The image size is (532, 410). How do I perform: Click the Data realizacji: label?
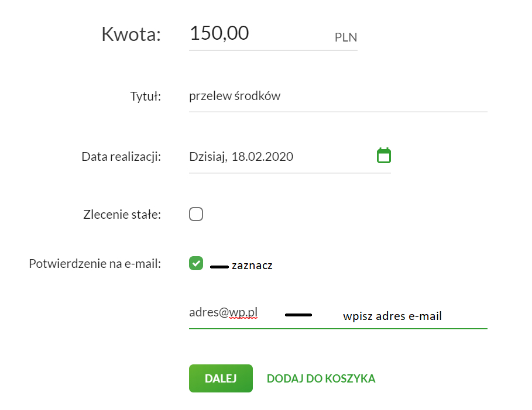[x=121, y=156]
